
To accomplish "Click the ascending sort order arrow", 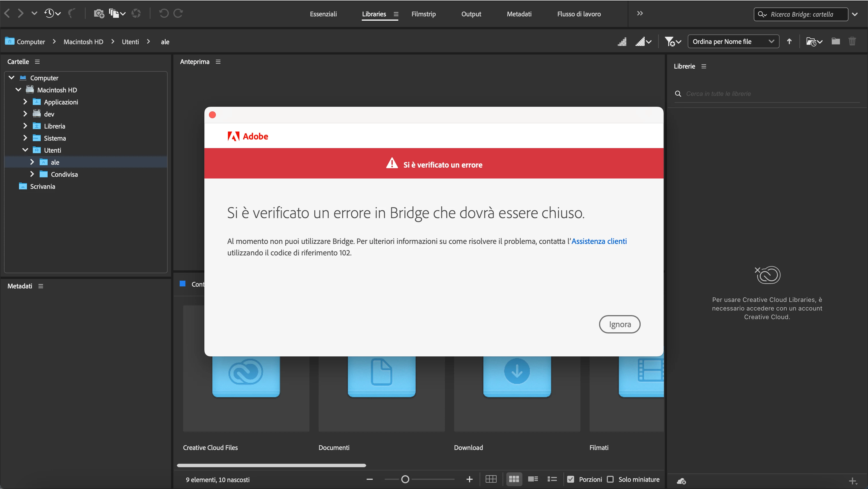I will 789,41.
